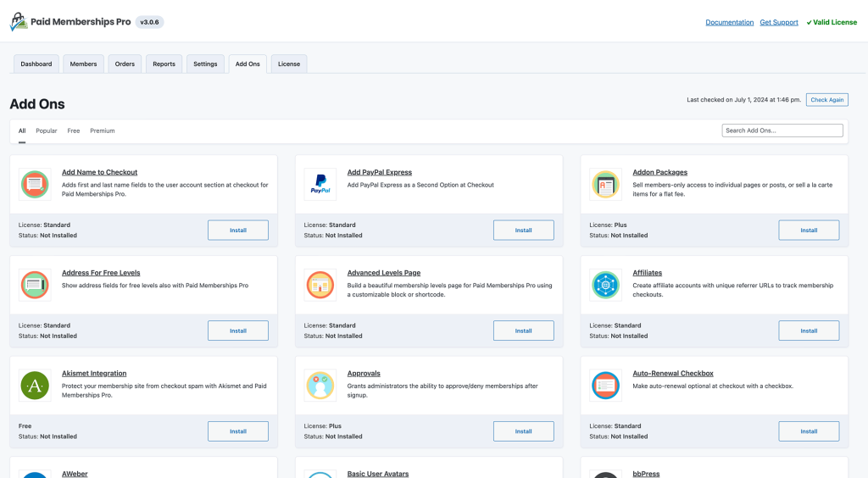Go to the Orders tab

[x=125, y=64]
